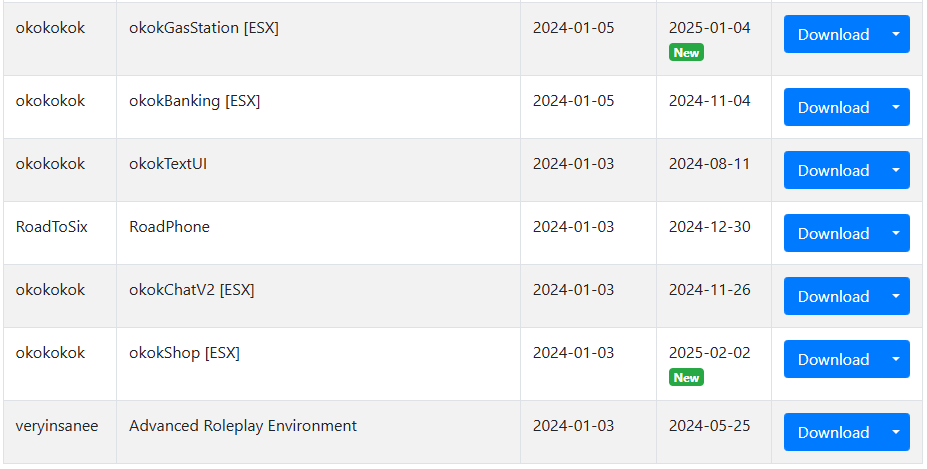Open the okokChatV2 download dropdown caret
The height and width of the screenshot is (469, 927).
(896, 296)
